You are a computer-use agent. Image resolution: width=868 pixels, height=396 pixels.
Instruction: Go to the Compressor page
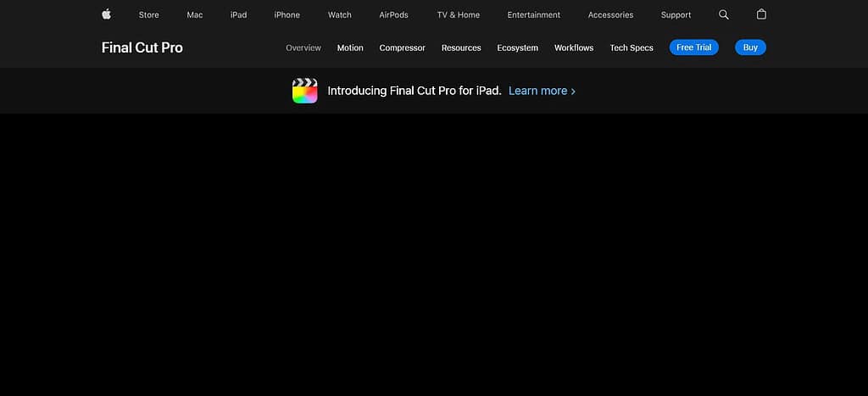[x=403, y=47]
